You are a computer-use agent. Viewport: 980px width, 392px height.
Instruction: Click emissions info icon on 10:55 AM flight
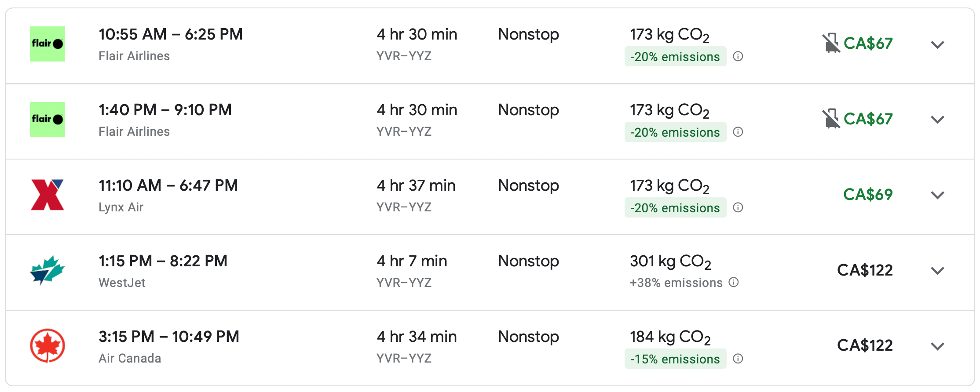coord(738,56)
